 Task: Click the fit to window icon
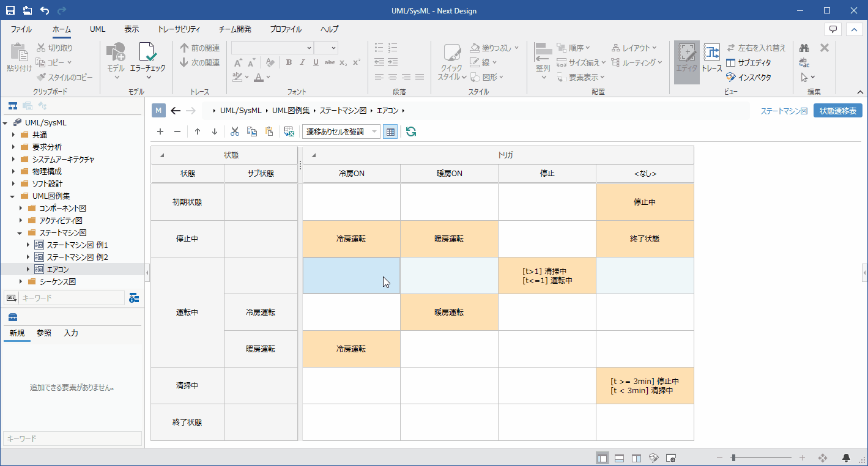[823, 457]
